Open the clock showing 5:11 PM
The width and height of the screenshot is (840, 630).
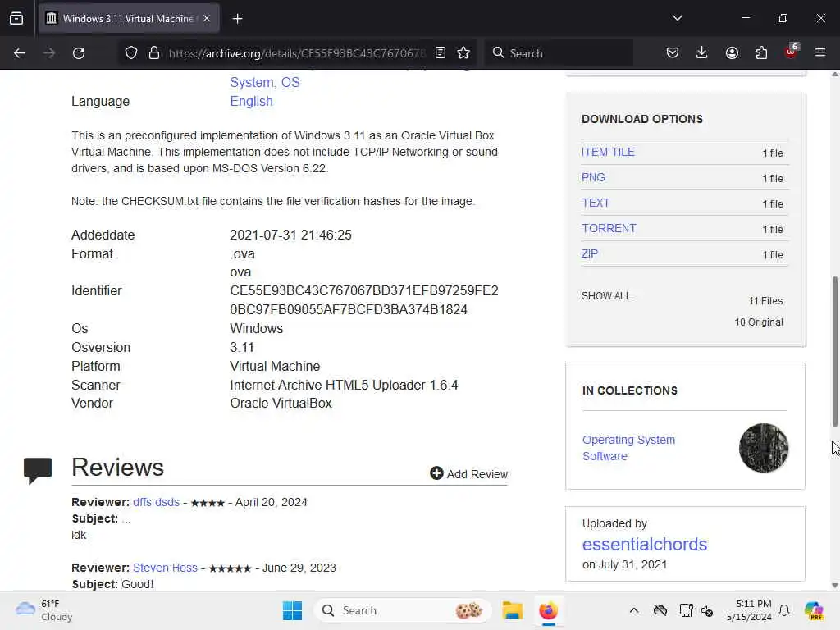749,610
